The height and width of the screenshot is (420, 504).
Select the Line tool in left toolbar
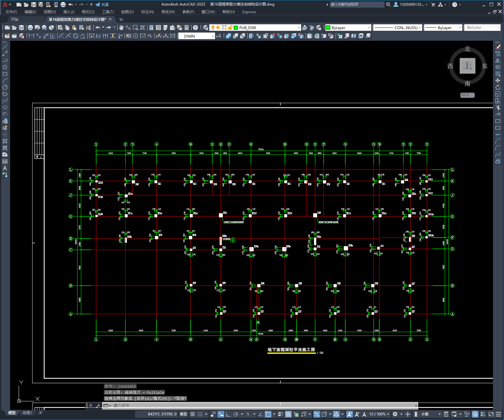[x=5, y=47]
